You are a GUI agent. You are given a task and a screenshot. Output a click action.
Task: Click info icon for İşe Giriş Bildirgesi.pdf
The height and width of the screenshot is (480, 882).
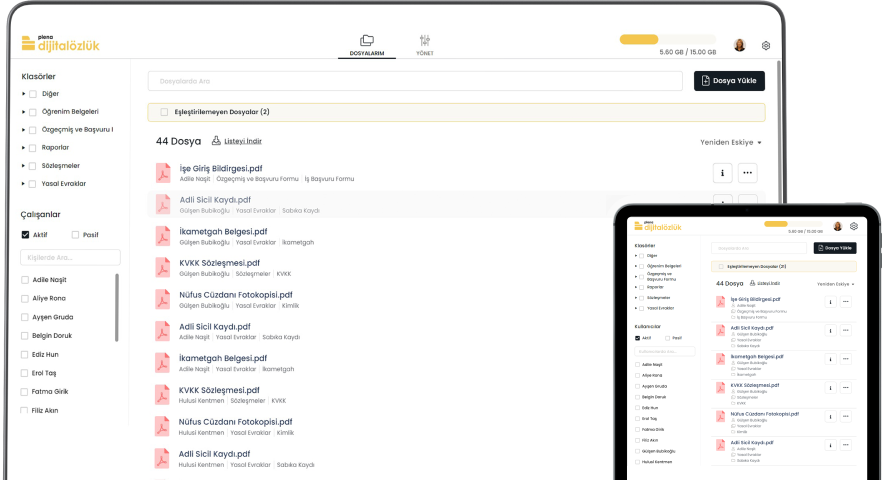pyautogui.click(x=721, y=173)
